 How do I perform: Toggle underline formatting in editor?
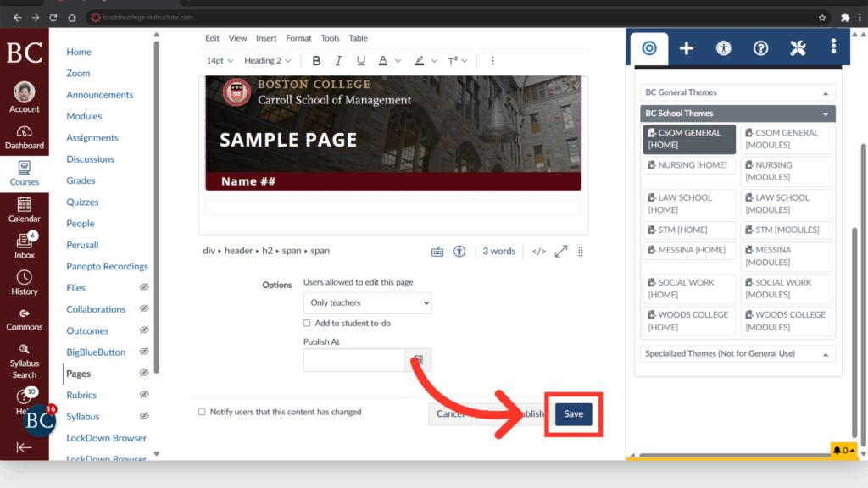(360, 61)
